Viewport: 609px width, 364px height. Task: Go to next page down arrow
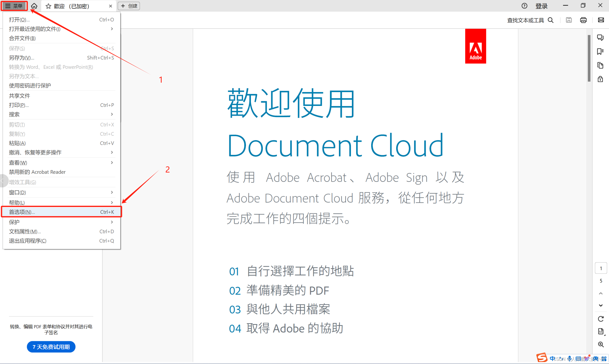(x=601, y=306)
